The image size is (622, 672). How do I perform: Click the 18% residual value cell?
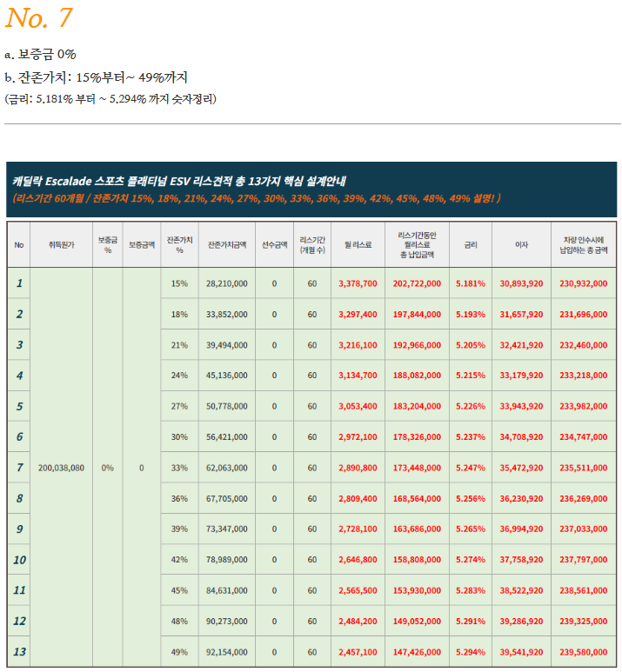coord(179,315)
